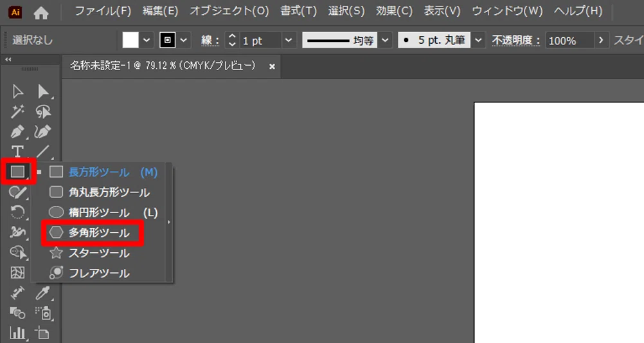Select the Selection tool arrow
644x343 pixels.
pyautogui.click(x=17, y=91)
